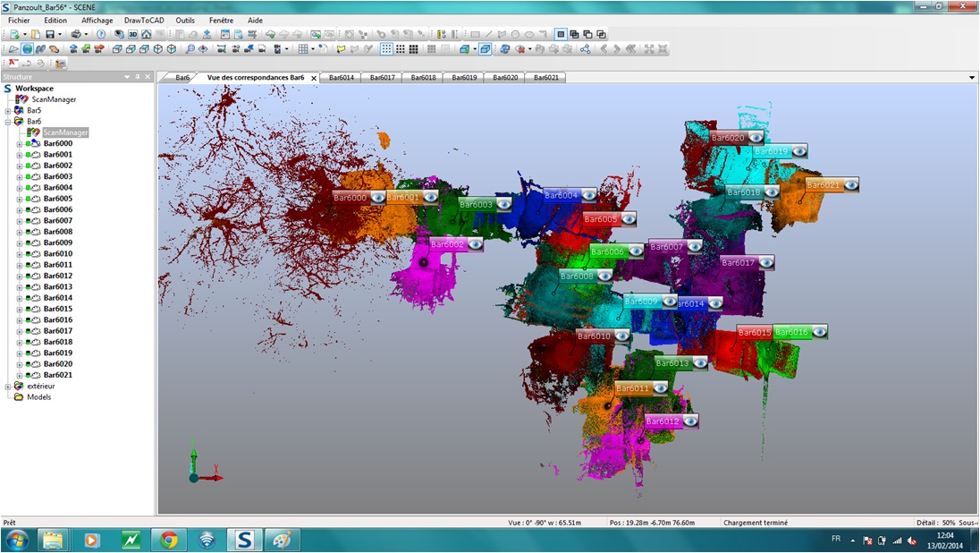Open the help question mark icon

point(101,34)
